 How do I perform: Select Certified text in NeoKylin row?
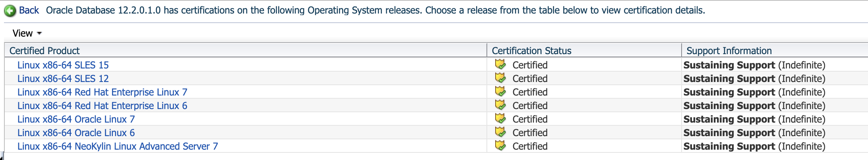[x=530, y=146]
